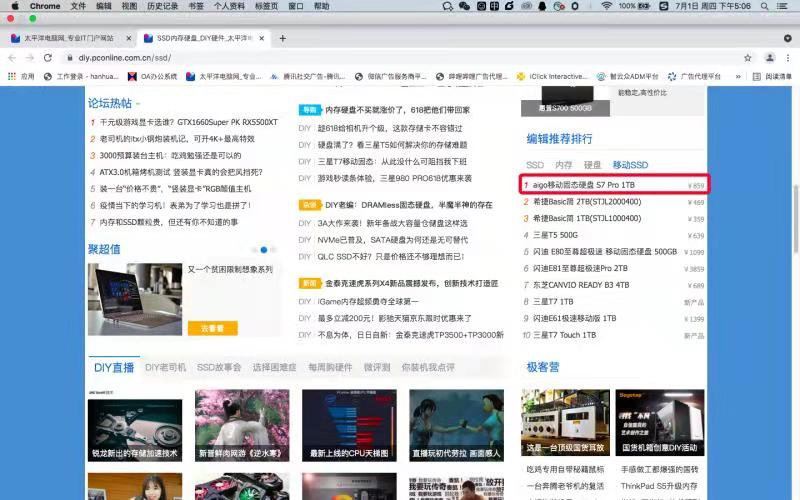
Task: Open aigo移动固态硬盘 S7 Pro 1TB link
Action: point(585,185)
